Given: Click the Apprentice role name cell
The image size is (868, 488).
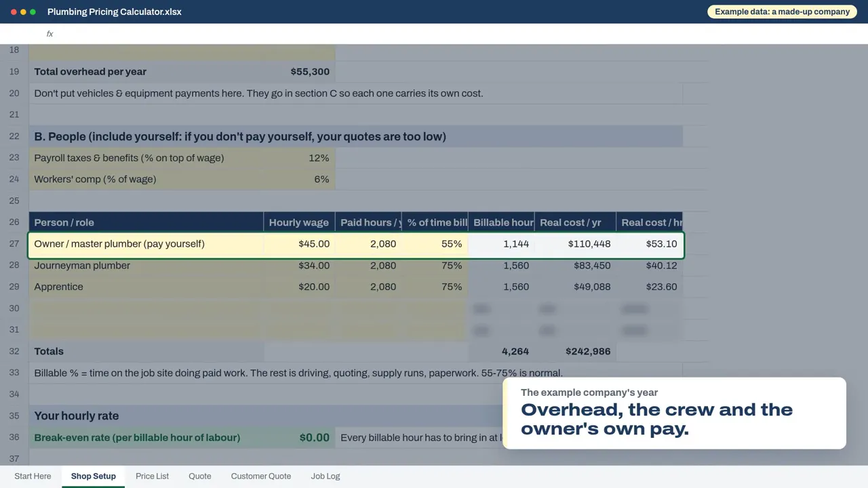Looking at the screenshot, I should tap(146, 287).
